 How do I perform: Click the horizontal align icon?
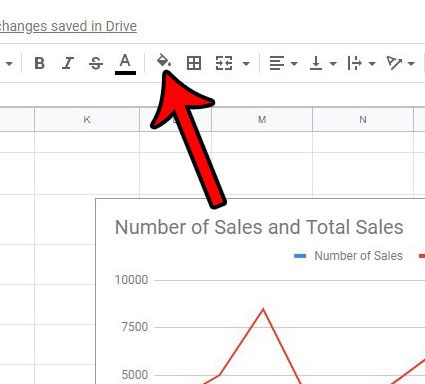tap(277, 63)
